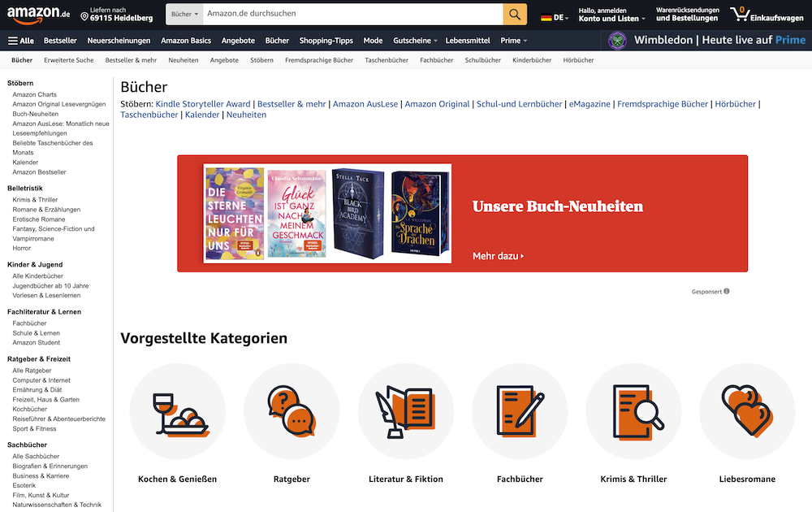Open Krimis & Thriller sidebar link
Image resolution: width=812 pixels, height=512 pixels.
tap(35, 200)
